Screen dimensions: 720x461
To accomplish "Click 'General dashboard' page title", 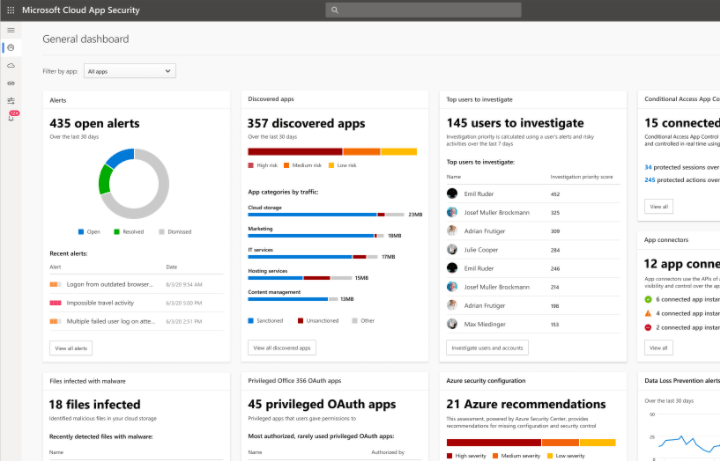I will [86, 39].
